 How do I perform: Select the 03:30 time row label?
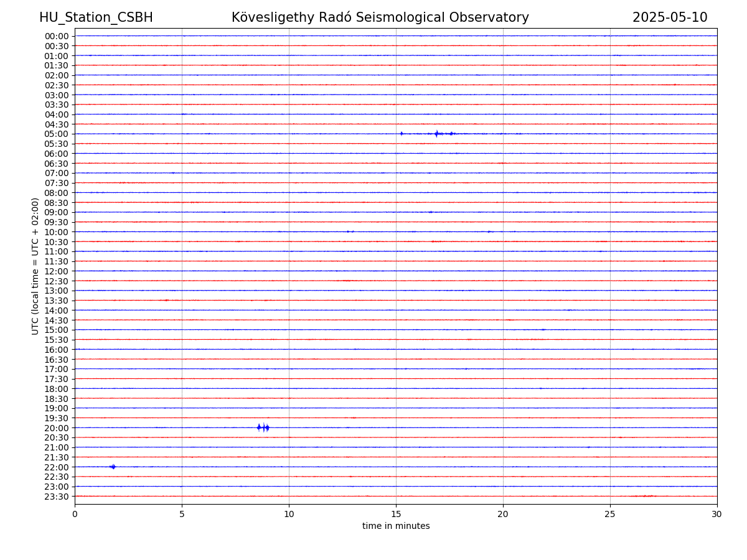click(x=57, y=105)
